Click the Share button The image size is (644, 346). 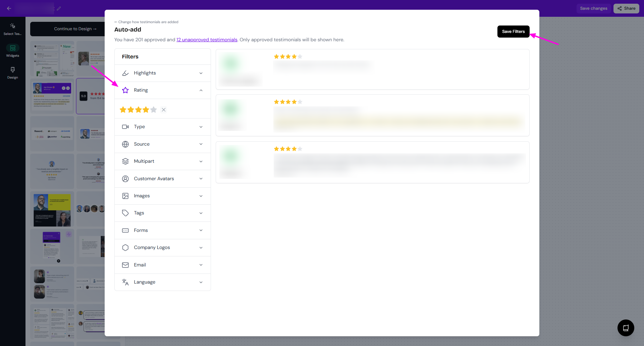tap(626, 8)
